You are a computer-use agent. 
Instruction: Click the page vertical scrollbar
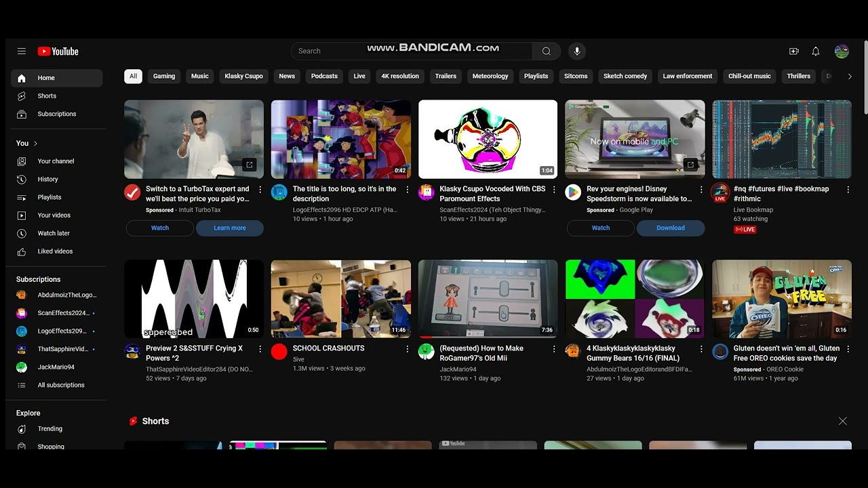[x=865, y=78]
